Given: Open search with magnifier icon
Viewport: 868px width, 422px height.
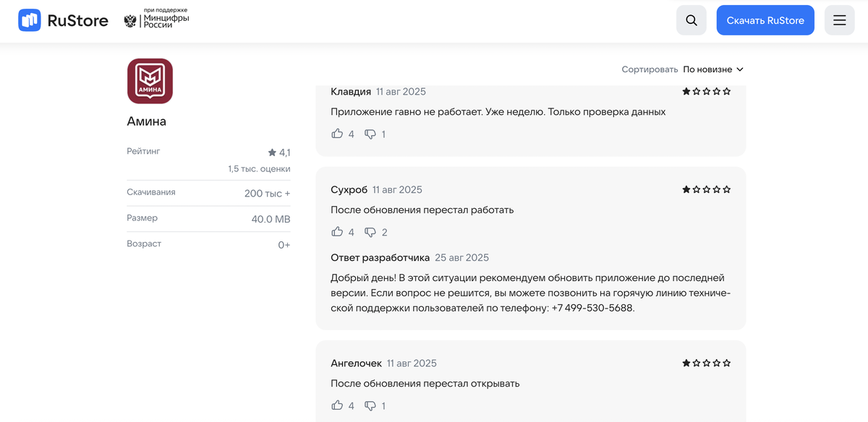Looking at the screenshot, I should [691, 20].
